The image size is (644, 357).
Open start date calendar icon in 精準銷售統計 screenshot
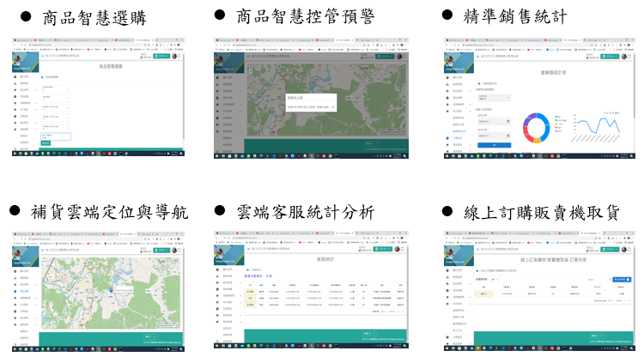508,122
